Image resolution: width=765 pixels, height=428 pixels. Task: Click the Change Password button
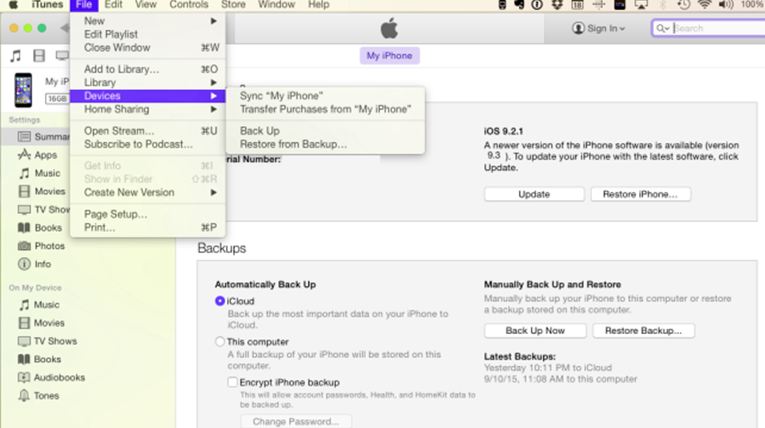296,421
